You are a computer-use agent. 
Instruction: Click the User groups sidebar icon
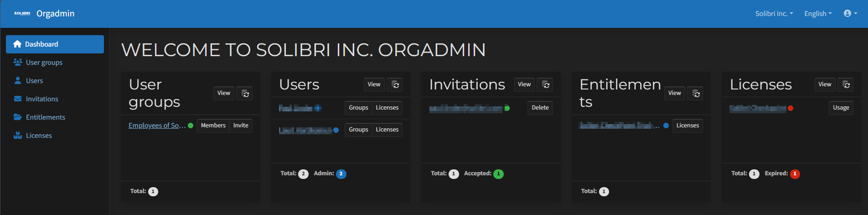pos(18,62)
